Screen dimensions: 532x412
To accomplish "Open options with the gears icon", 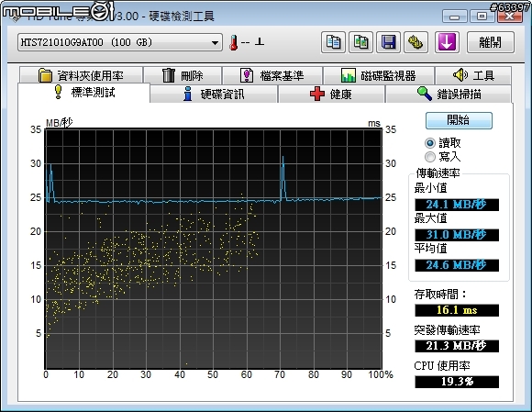I will pyautogui.click(x=416, y=42).
